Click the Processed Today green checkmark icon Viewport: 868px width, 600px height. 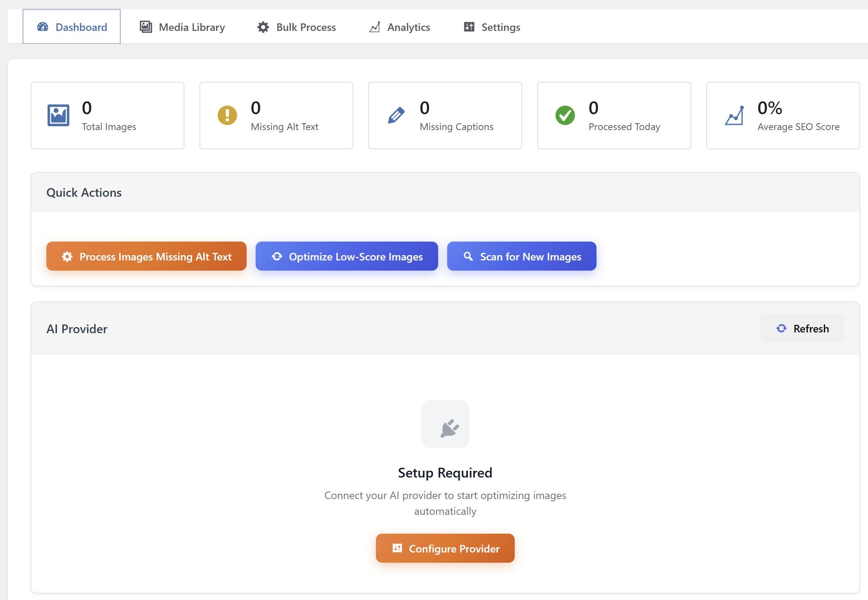coord(564,115)
